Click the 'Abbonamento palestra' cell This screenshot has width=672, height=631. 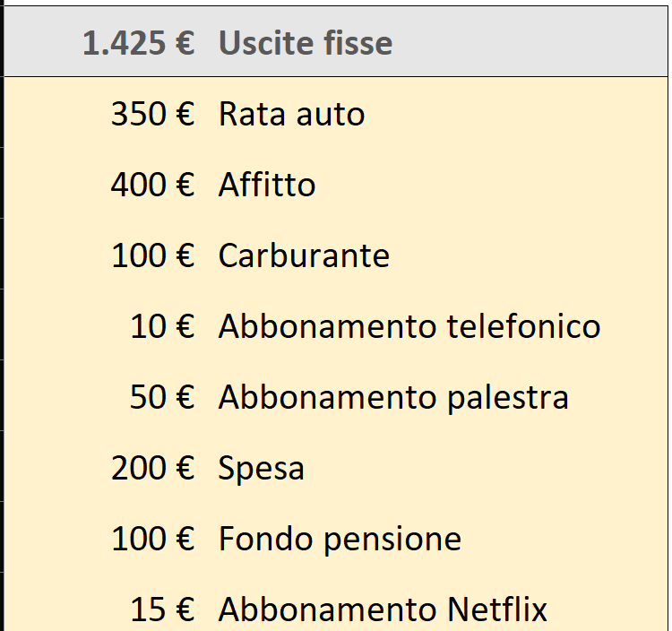393,397
